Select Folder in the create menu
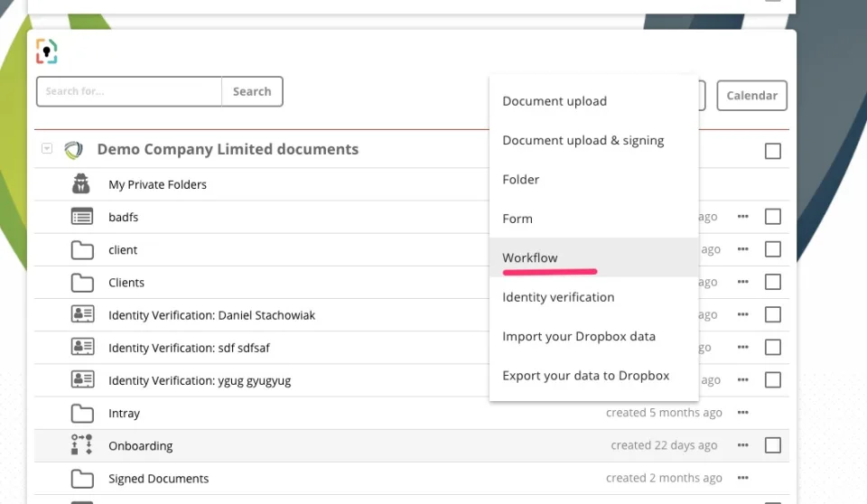Image resolution: width=867 pixels, height=504 pixels. pos(594,180)
